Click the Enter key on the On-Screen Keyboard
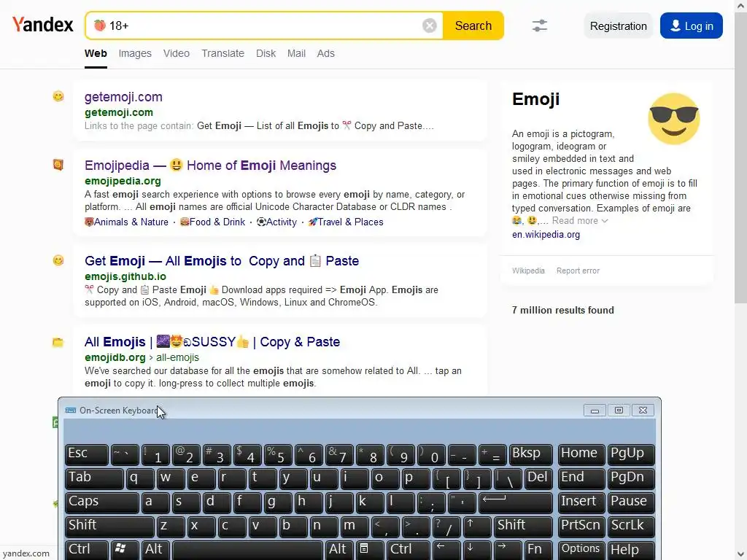 516,503
